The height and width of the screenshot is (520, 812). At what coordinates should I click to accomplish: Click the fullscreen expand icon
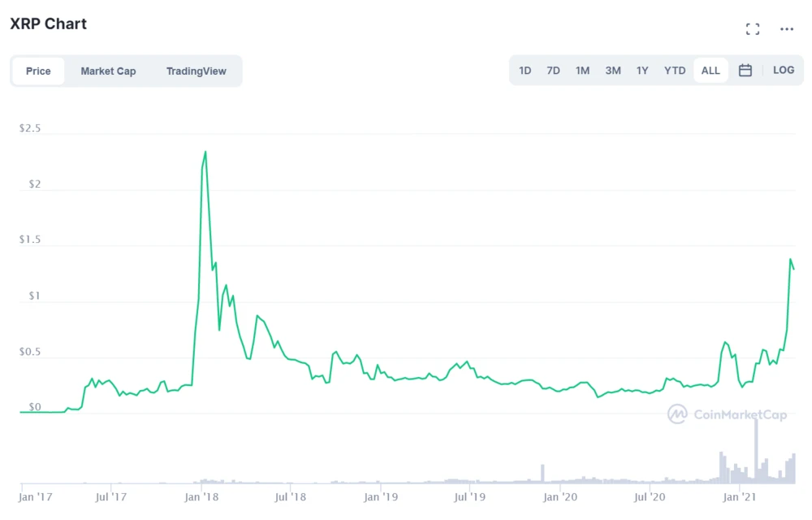(753, 29)
